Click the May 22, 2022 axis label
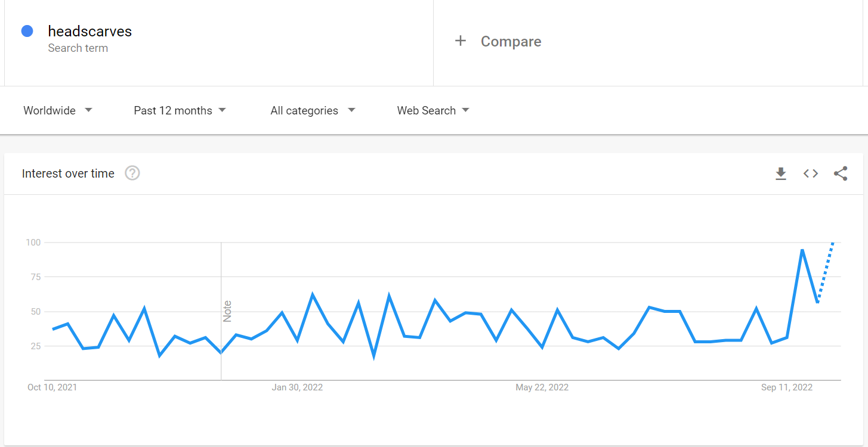Image resolution: width=868 pixels, height=447 pixels. click(x=542, y=387)
